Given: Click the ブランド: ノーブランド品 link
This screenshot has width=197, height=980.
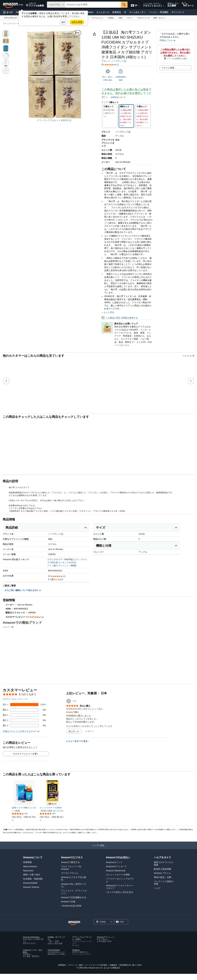Looking at the screenshot, I should tap(114, 61).
